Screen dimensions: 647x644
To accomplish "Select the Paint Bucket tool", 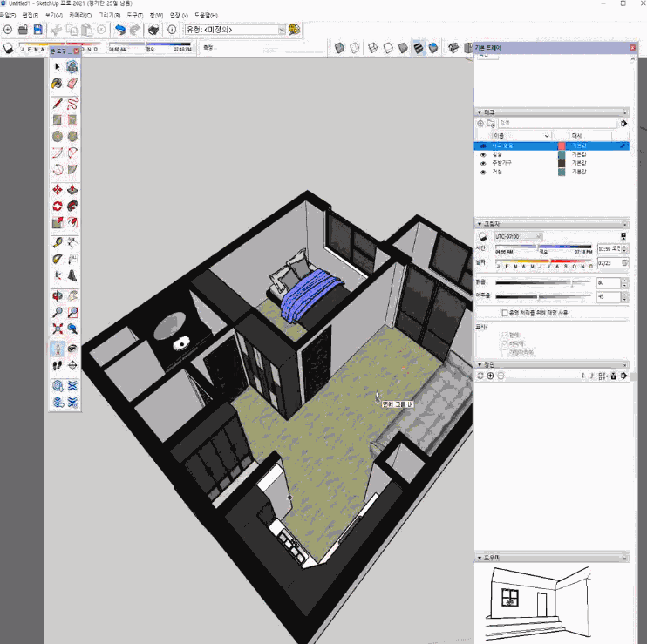I will coord(58,84).
